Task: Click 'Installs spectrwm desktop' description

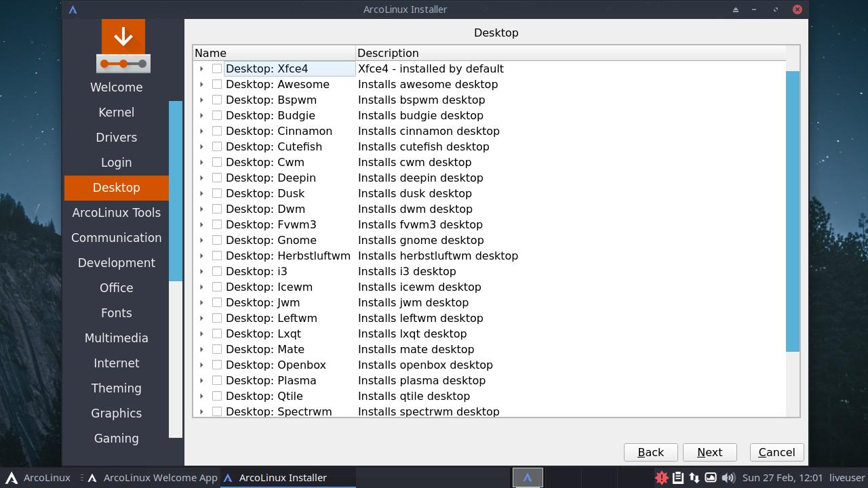Action: [429, 411]
